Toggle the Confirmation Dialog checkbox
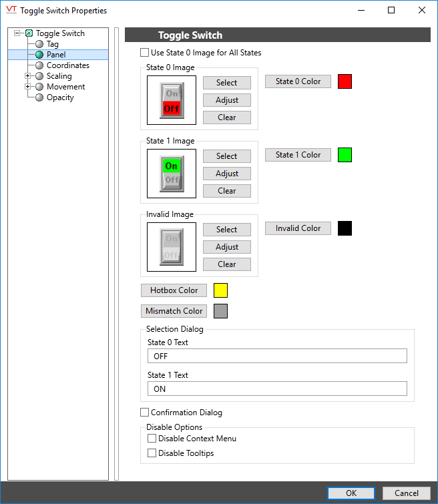Viewport: 438px width, 504px height. pos(145,413)
